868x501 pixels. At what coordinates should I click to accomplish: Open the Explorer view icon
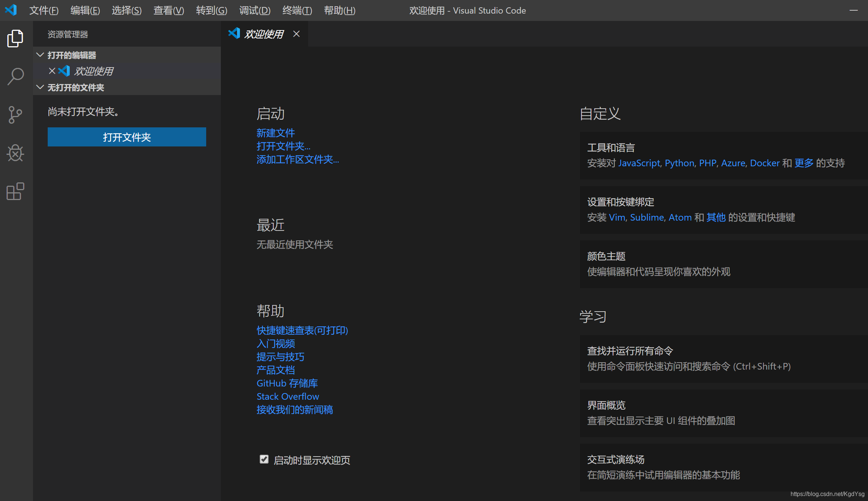pos(15,38)
